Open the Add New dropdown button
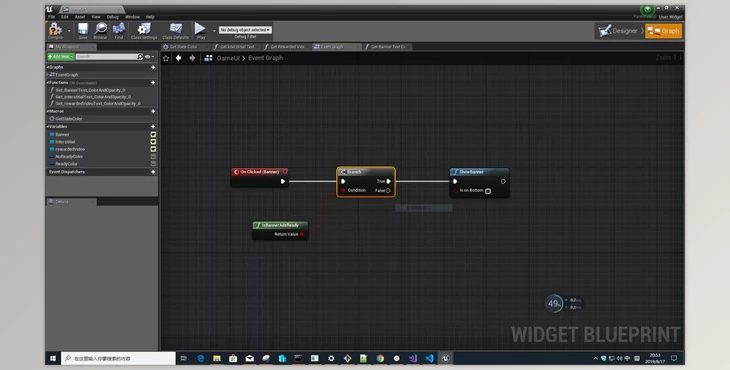The width and height of the screenshot is (730, 370). 61,57
